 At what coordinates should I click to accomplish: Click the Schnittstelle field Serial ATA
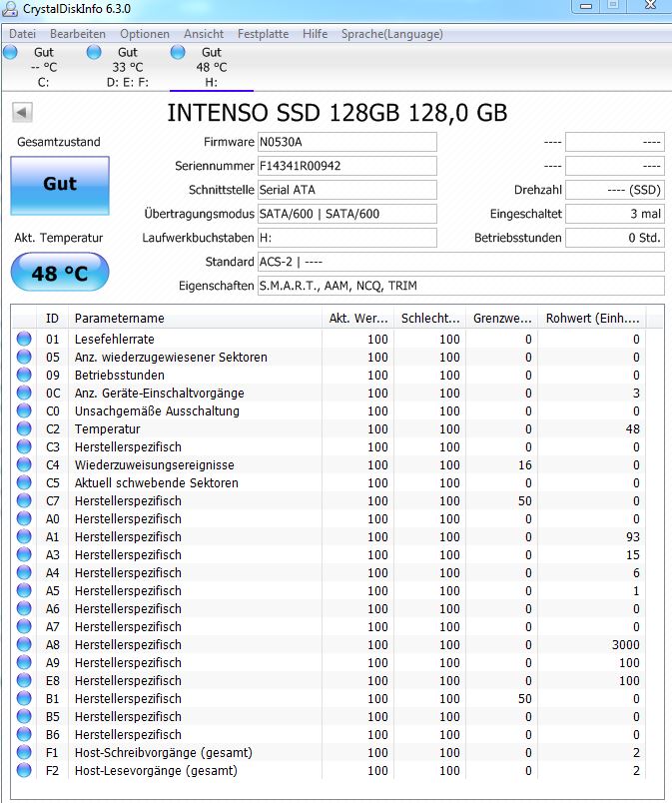(x=347, y=190)
